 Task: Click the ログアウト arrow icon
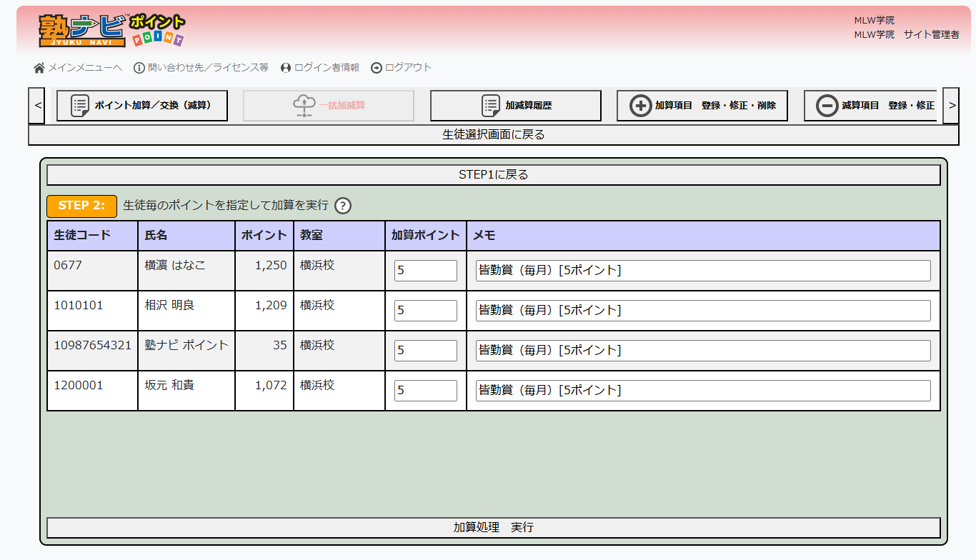point(375,67)
